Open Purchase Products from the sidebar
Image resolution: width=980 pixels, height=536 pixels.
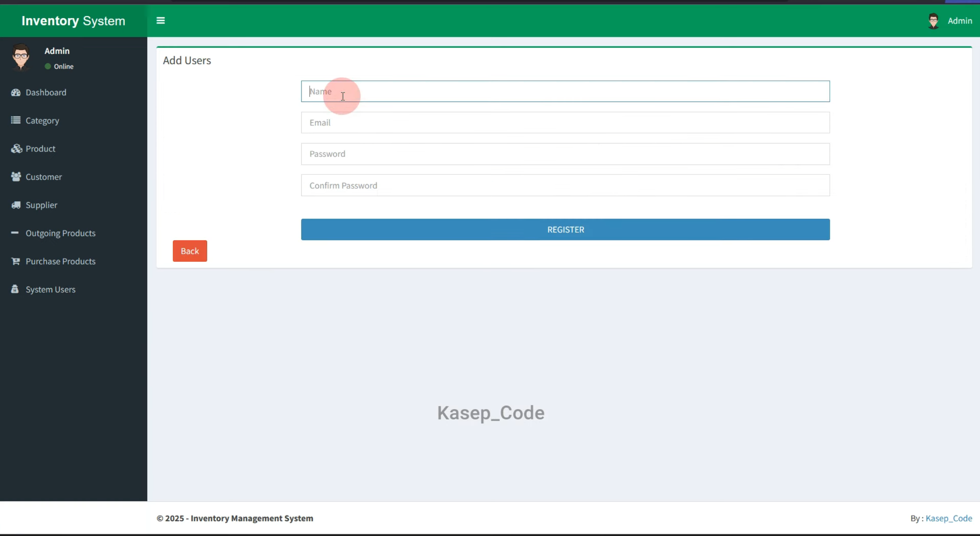(74, 261)
